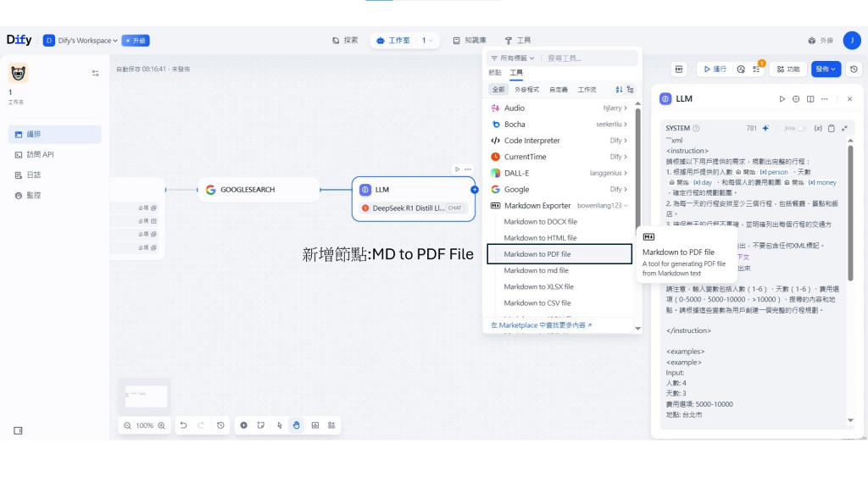This screenshot has height=488, width=868.
Task: Collapse the SYSTEM prompt editor
Action: click(845, 129)
